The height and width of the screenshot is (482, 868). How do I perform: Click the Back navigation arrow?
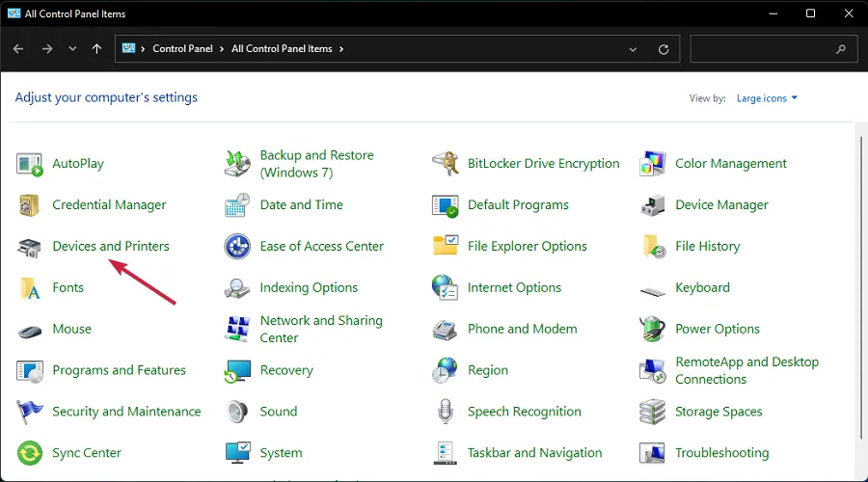point(19,49)
